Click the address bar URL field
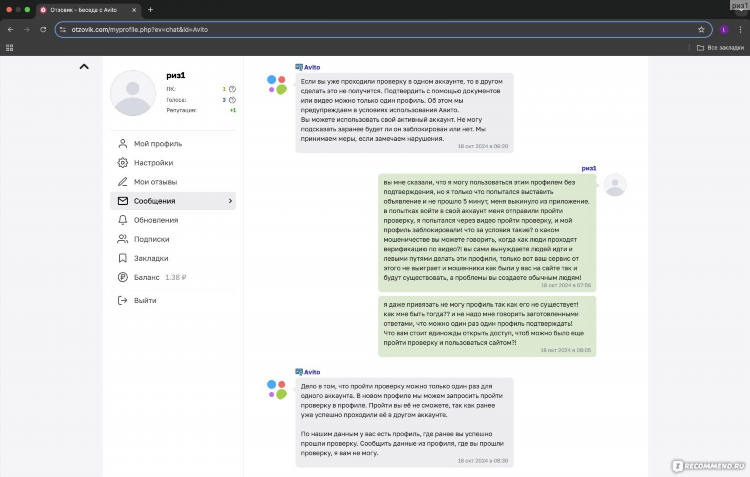This screenshot has height=477, width=750. [x=383, y=30]
